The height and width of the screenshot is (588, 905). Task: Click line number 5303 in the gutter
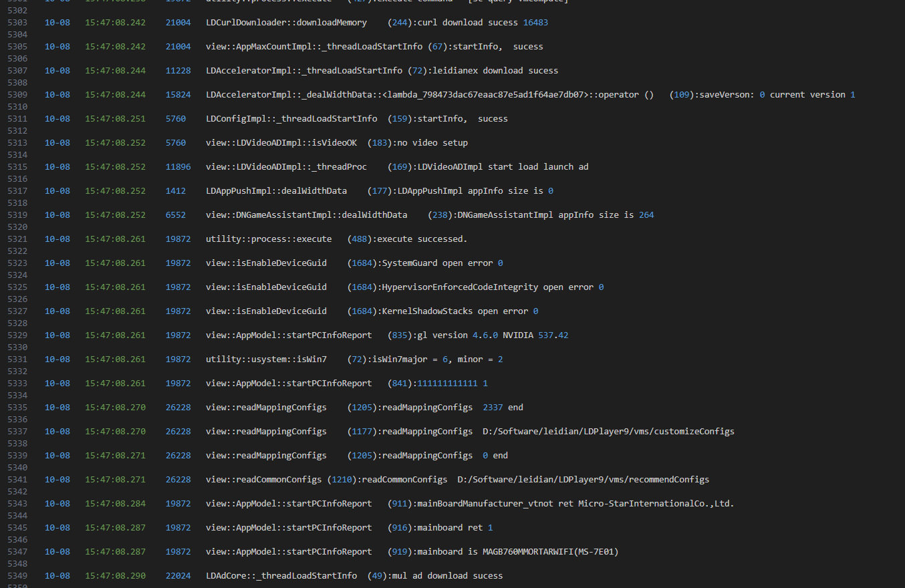coord(17,23)
